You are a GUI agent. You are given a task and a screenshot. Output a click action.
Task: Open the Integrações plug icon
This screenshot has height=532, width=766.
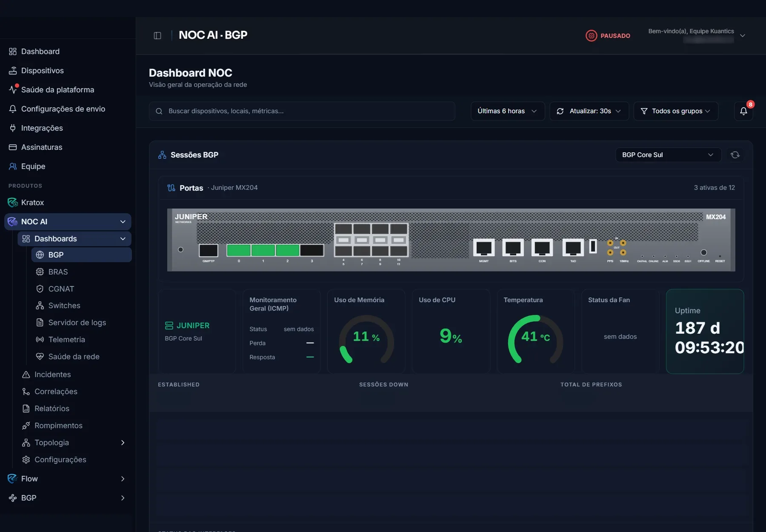click(13, 128)
